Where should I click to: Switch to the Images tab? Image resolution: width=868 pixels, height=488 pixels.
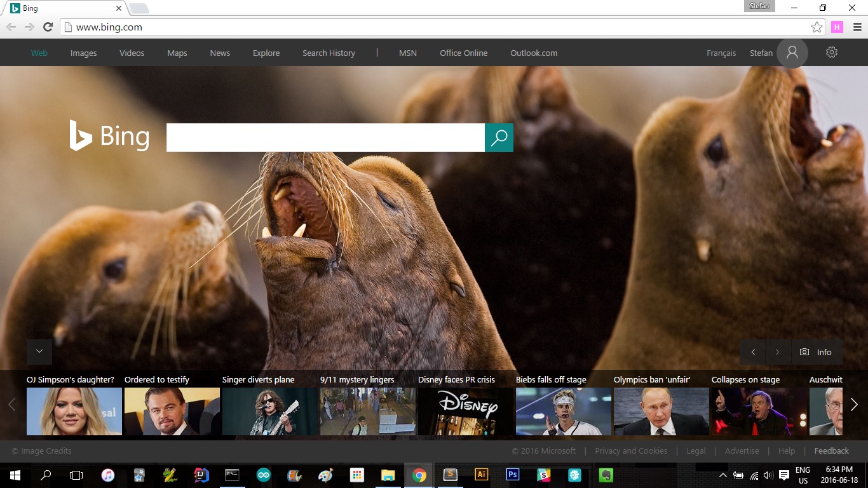[84, 53]
